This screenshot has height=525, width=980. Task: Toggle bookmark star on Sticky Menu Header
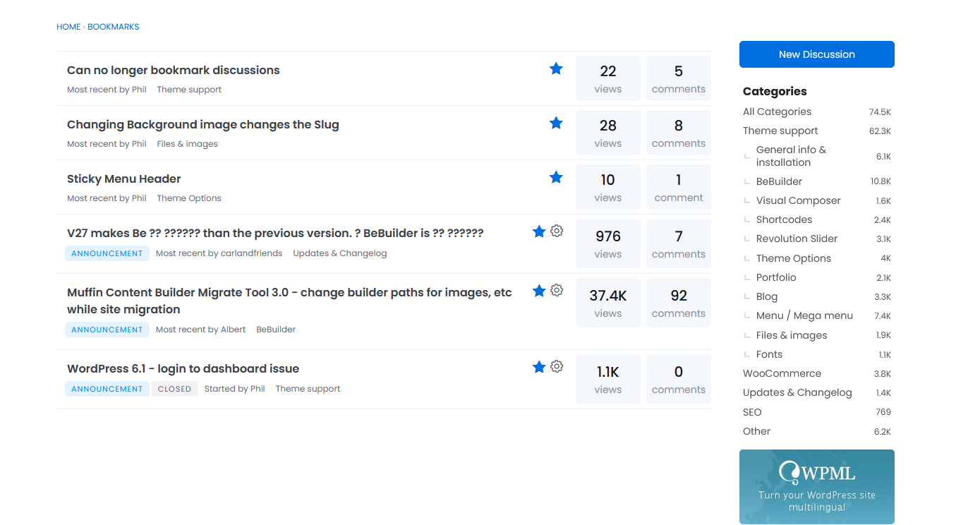556,177
